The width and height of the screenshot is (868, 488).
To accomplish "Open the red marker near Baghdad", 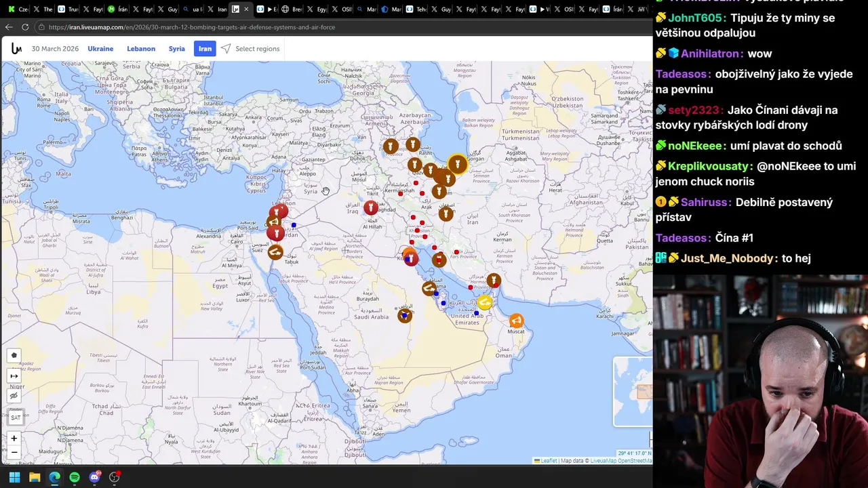I will [370, 207].
